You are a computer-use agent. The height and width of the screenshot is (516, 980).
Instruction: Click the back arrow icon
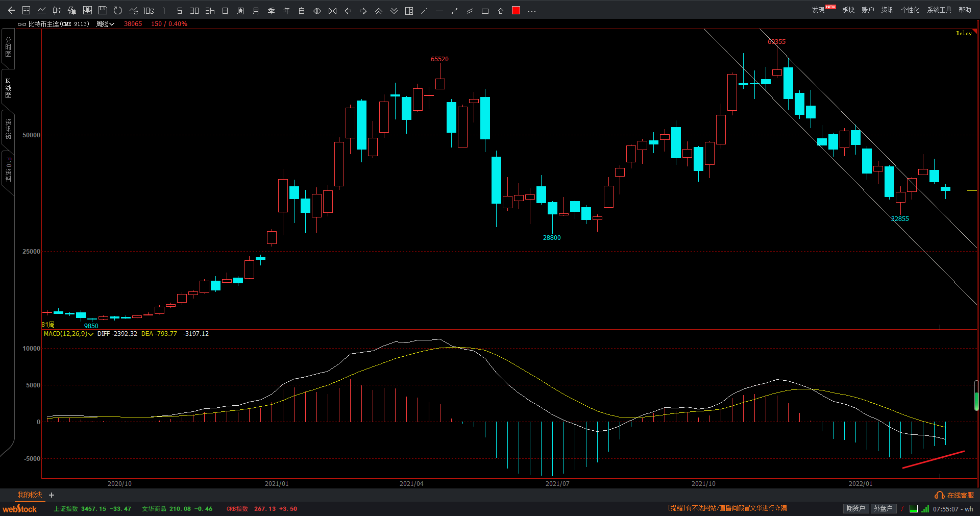(x=11, y=11)
